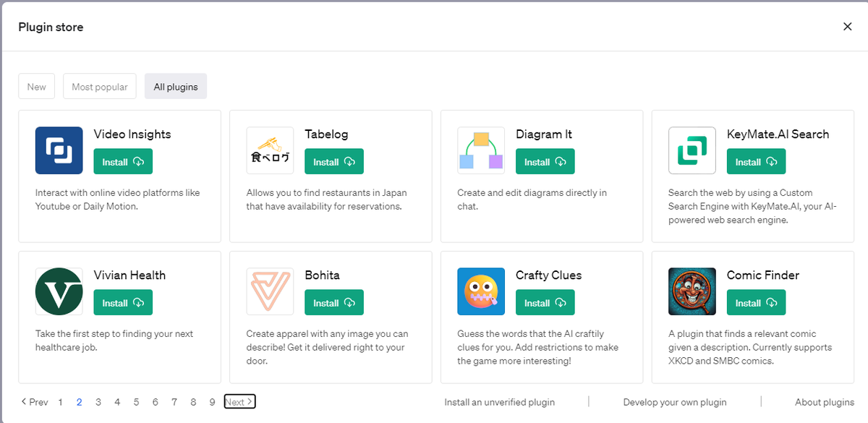868x423 pixels.
Task: Open Install an unverified plugin link
Action: (500, 402)
